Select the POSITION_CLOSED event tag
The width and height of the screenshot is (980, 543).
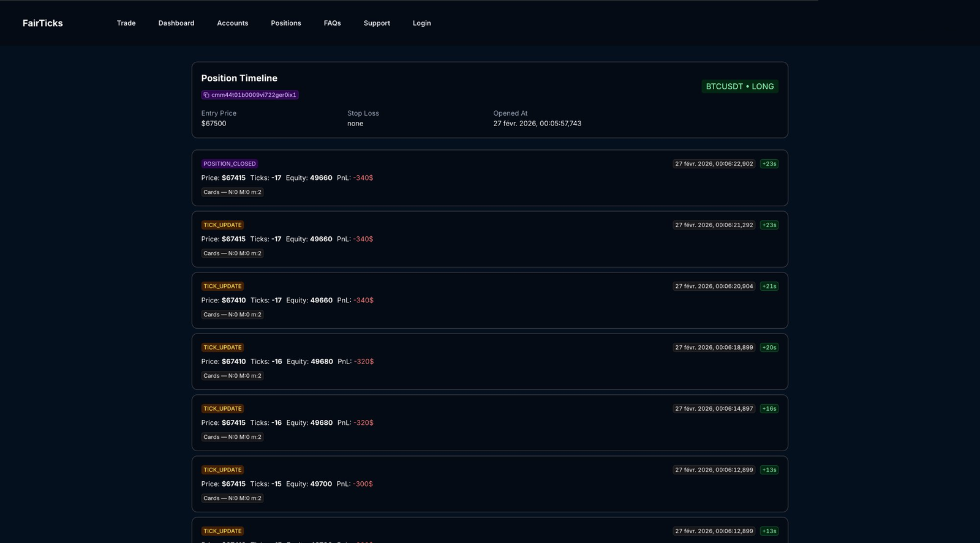[230, 164]
